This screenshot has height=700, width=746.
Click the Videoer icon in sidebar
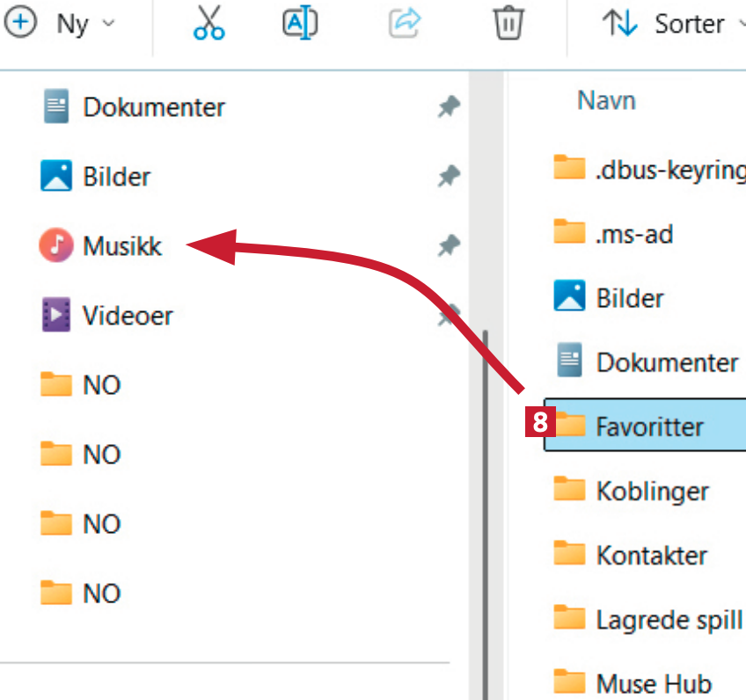(x=55, y=316)
